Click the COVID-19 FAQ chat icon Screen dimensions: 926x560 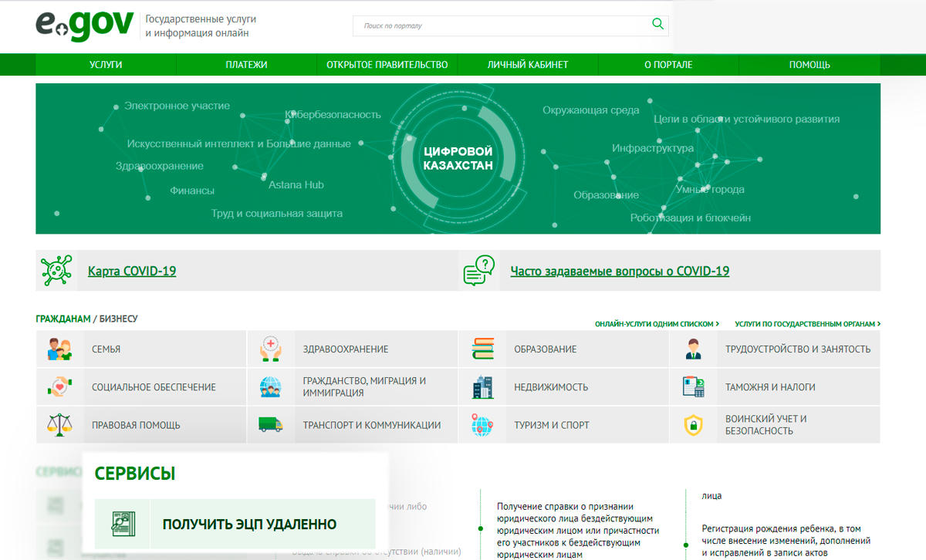[x=478, y=270]
